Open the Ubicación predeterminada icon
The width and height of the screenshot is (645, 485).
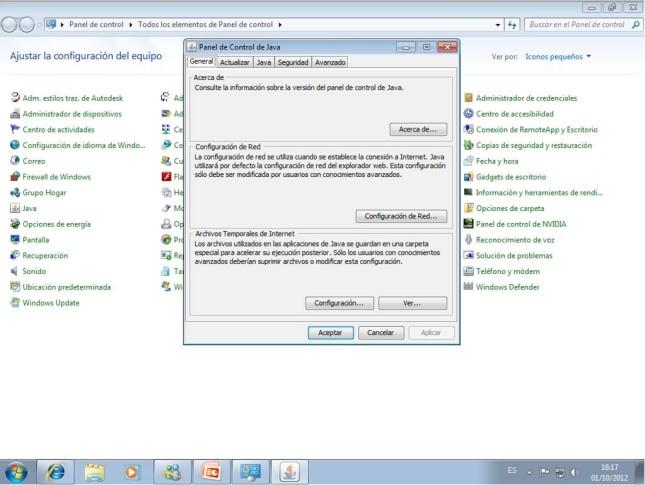point(15,287)
